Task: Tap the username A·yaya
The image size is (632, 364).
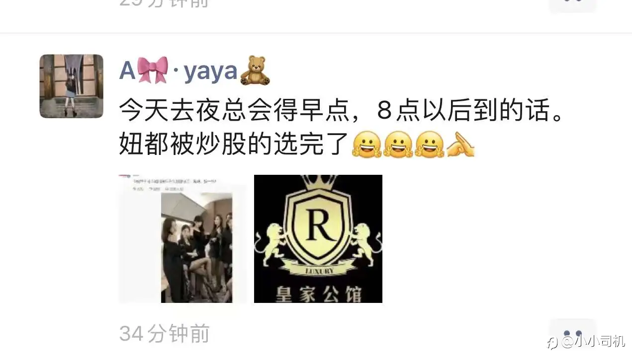Action: (x=195, y=72)
